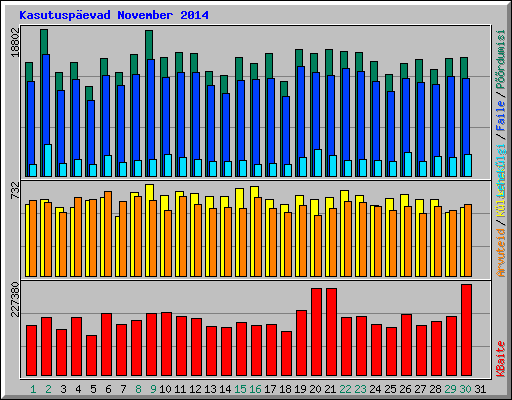Click the Pöördumisi legend label

501,60
